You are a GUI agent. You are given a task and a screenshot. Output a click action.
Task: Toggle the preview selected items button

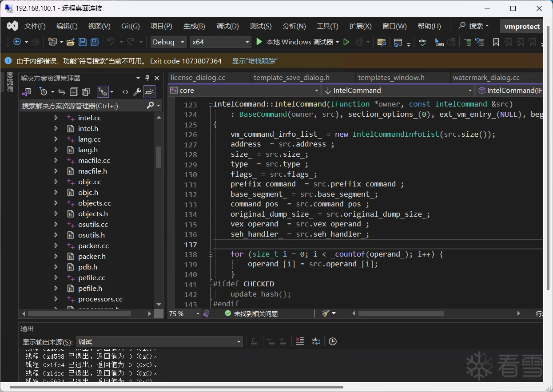tap(149, 92)
